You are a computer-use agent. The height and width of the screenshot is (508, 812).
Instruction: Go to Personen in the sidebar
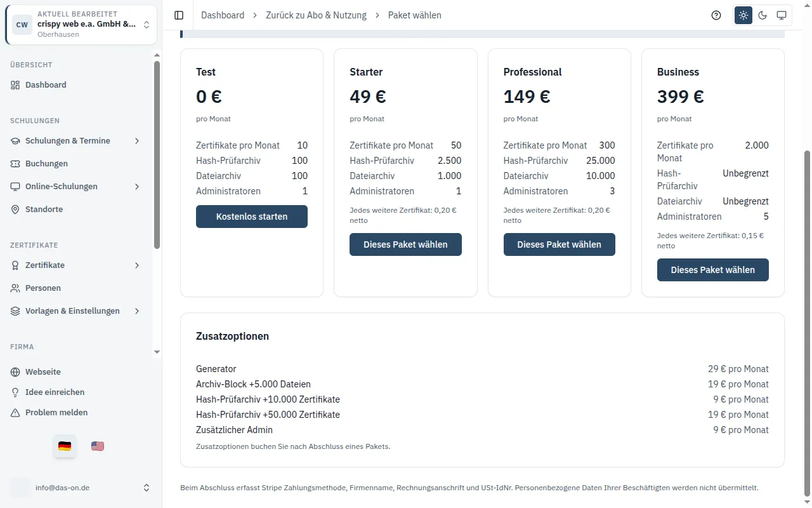coord(76,288)
